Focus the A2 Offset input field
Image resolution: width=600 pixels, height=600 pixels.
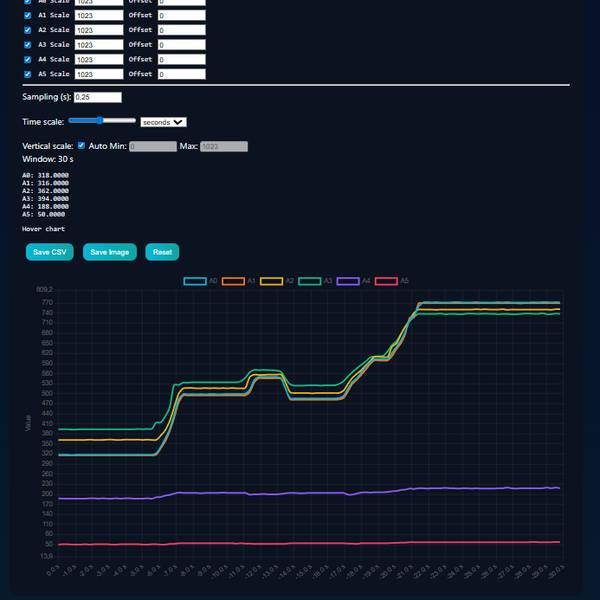(182, 30)
